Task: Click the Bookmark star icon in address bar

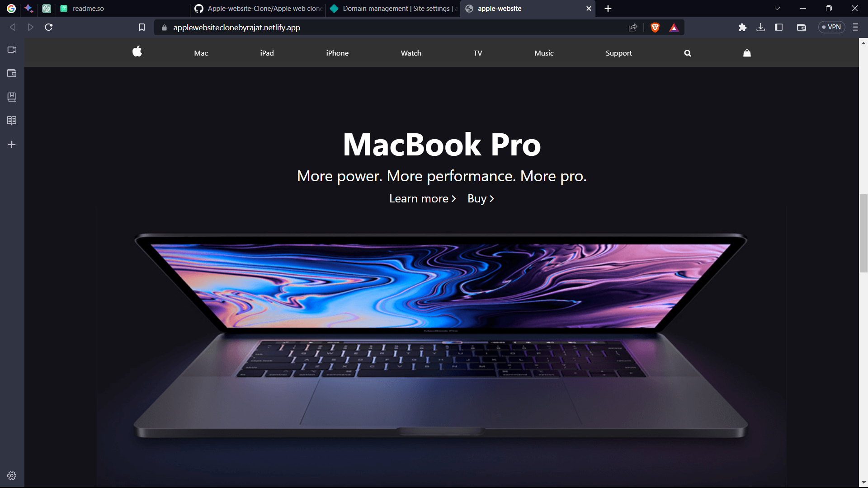Action: coord(142,28)
